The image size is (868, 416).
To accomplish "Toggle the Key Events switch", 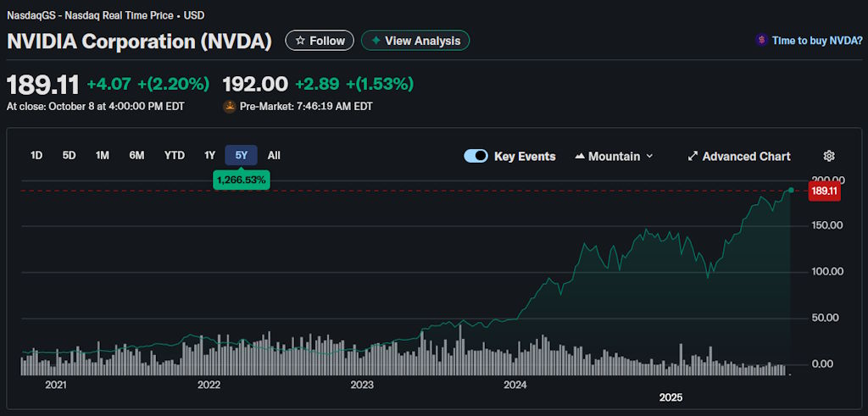I will 476,156.
